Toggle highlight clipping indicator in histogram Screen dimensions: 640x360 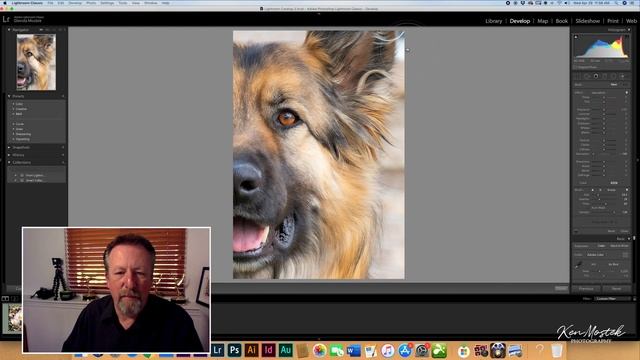click(627, 36)
